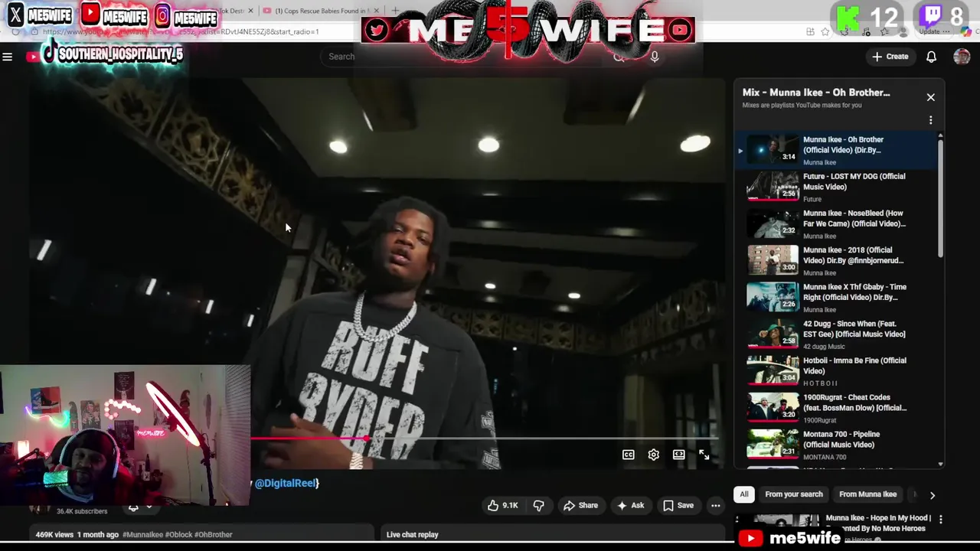This screenshot has height=551, width=980.
Task: Close the Mix playlist panel
Action: click(x=930, y=97)
